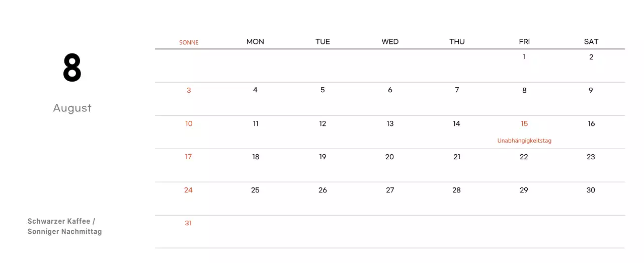644x263 pixels.
Task: Open the Unabhängigkeitstag holiday label
Action: tap(524, 141)
